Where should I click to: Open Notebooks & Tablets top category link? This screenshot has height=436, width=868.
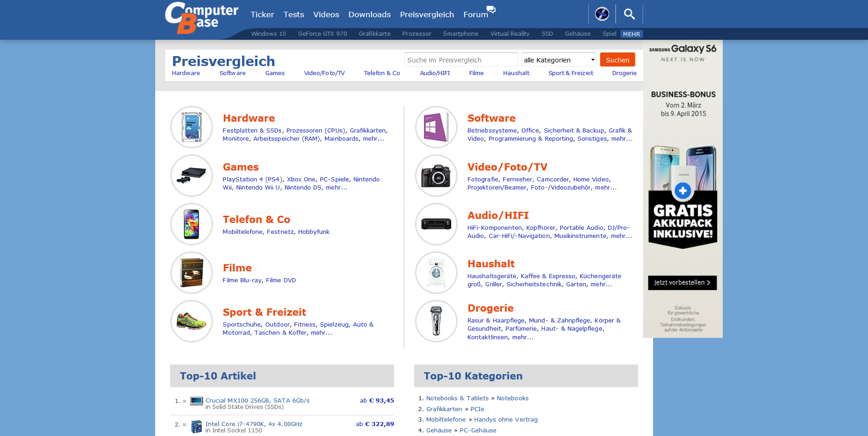pyautogui.click(x=457, y=398)
